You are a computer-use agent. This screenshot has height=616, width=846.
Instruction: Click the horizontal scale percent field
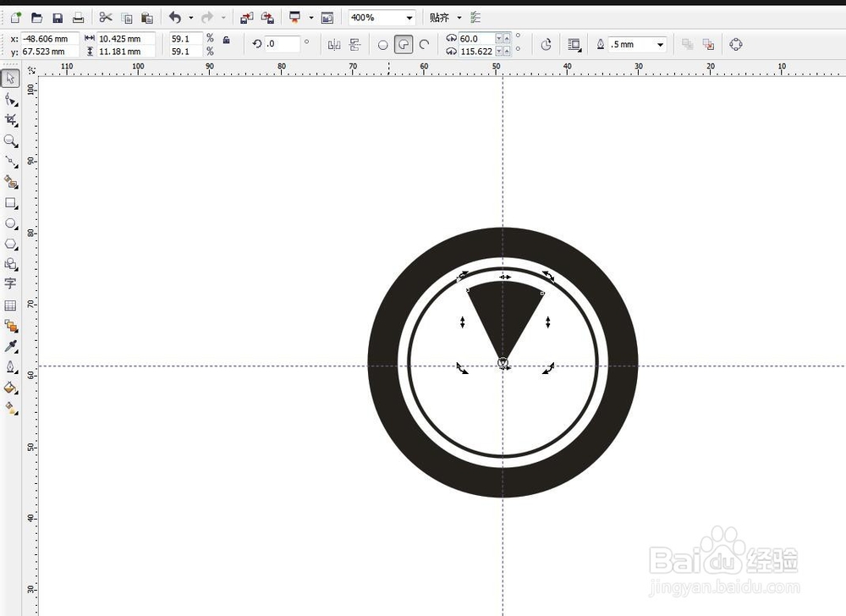(185, 39)
